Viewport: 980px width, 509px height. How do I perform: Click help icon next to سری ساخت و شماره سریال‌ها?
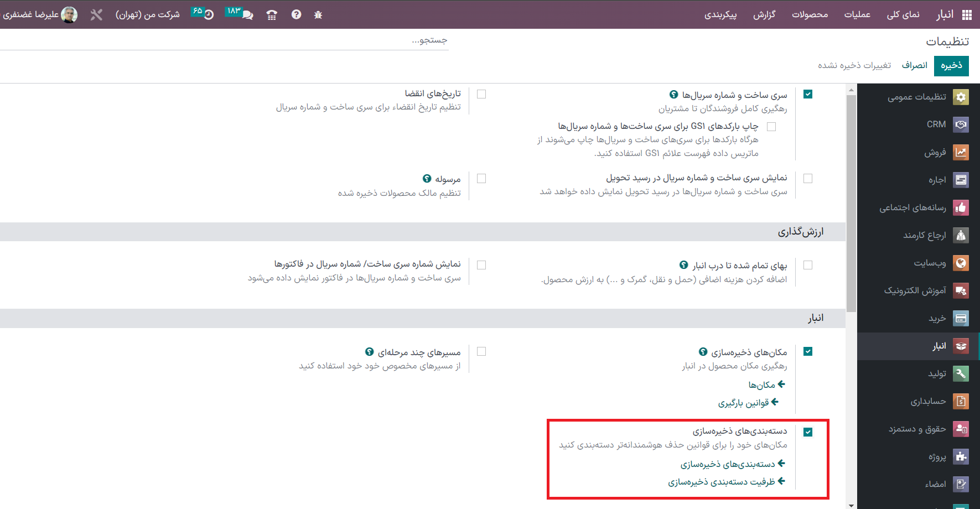point(673,95)
